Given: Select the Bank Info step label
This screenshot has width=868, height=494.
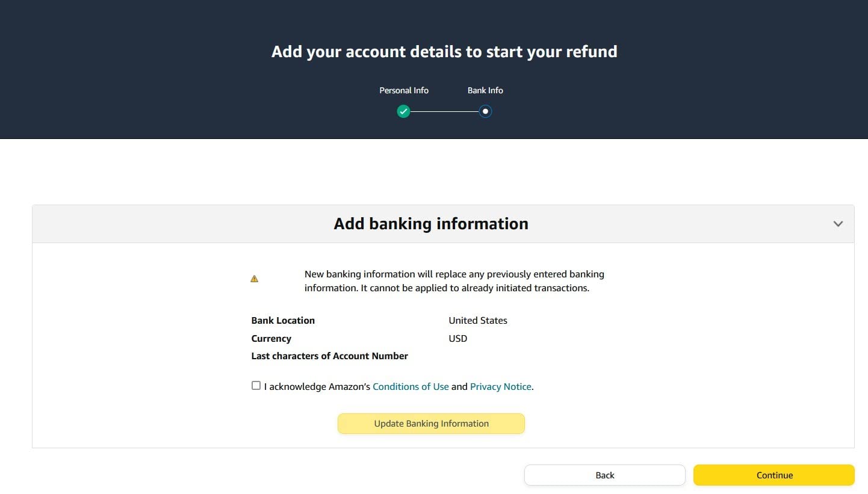Looking at the screenshot, I should (x=485, y=90).
